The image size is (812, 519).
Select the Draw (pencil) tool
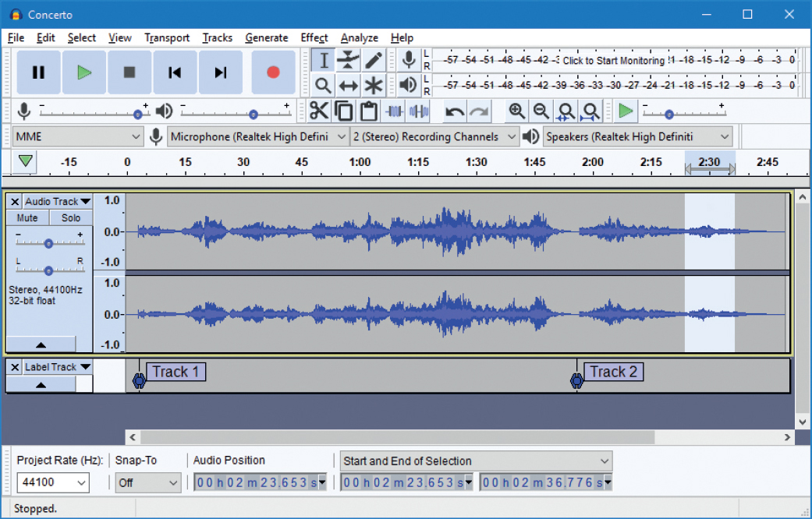point(374,61)
